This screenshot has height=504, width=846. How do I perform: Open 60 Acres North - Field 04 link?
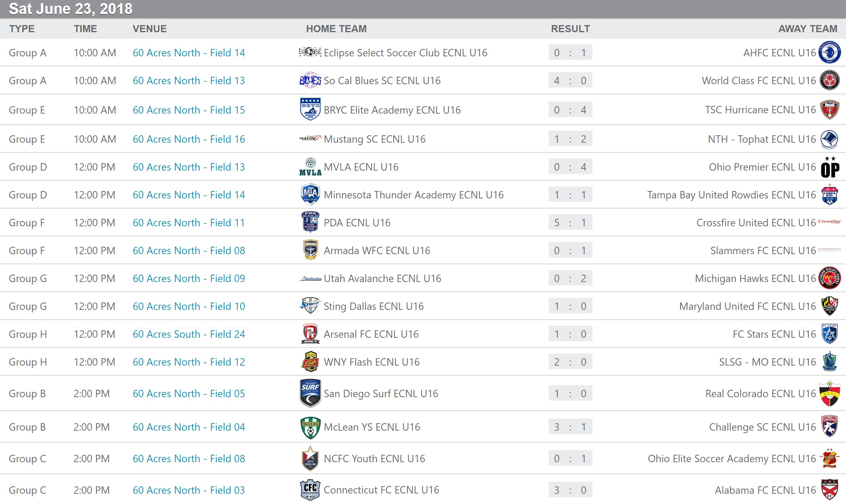(189, 427)
